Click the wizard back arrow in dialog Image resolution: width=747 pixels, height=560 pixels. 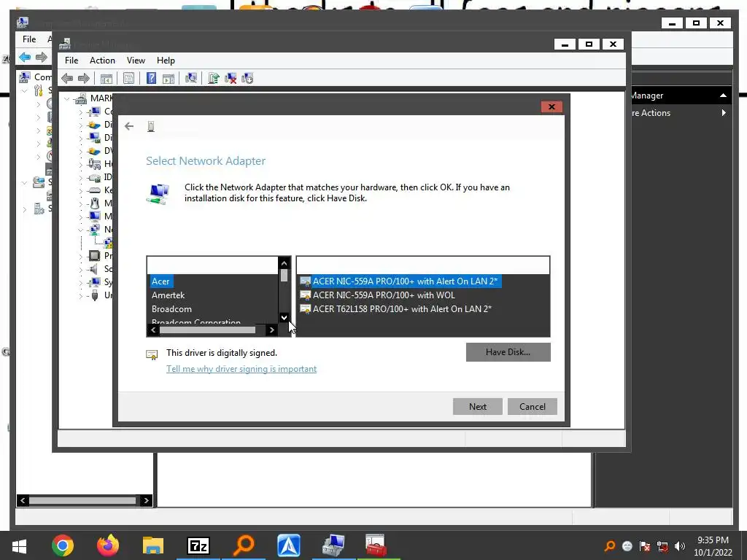tap(129, 126)
